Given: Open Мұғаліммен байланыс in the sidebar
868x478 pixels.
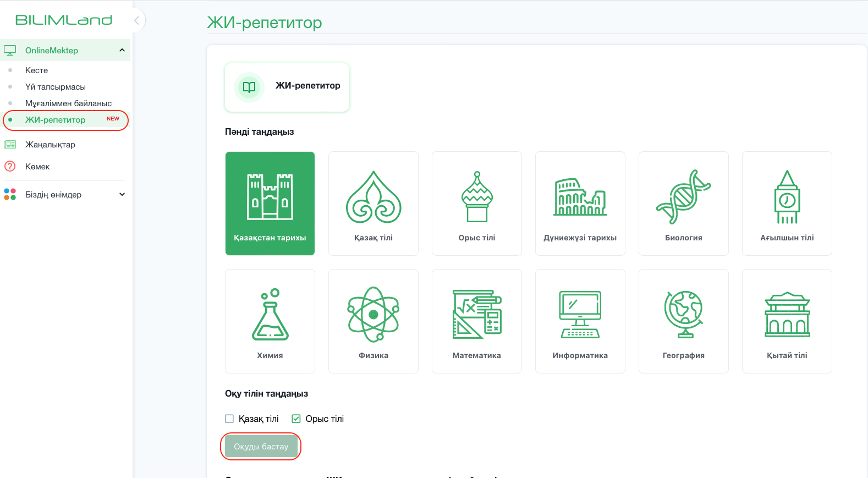Looking at the screenshot, I should tap(68, 103).
